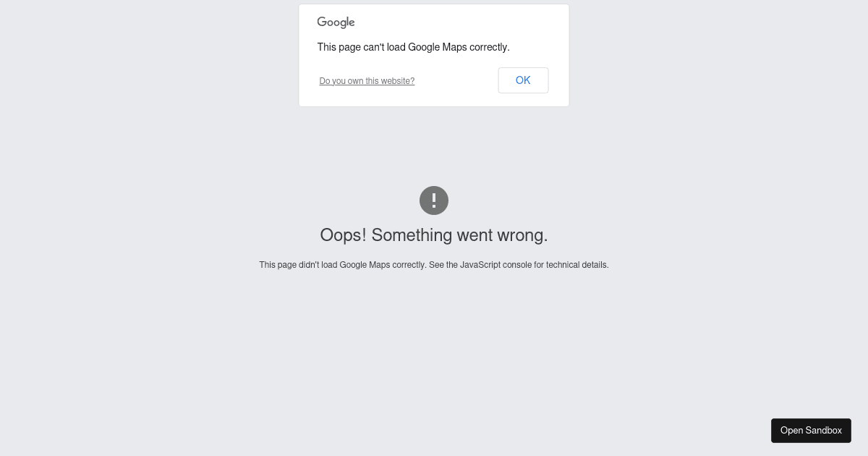Click the word 'correctly.' in the dialog message
Viewport: 868px width, 456px height.
coord(490,47)
